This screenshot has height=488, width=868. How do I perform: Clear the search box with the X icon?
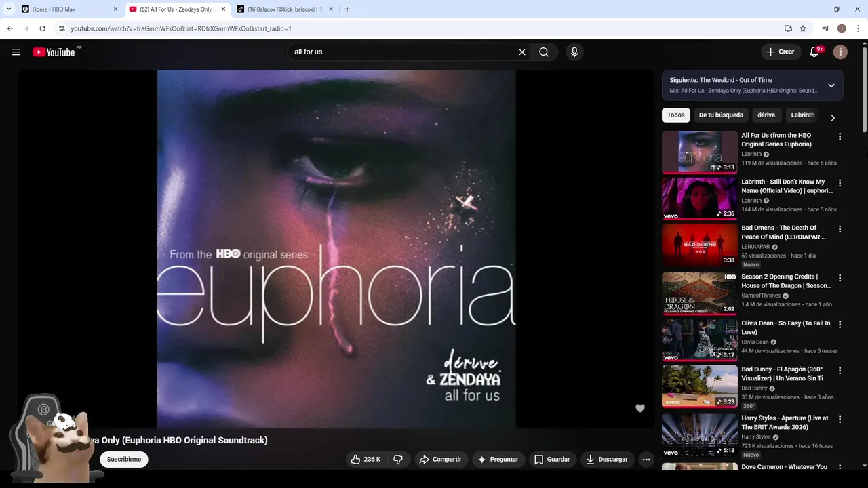tap(522, 52)
